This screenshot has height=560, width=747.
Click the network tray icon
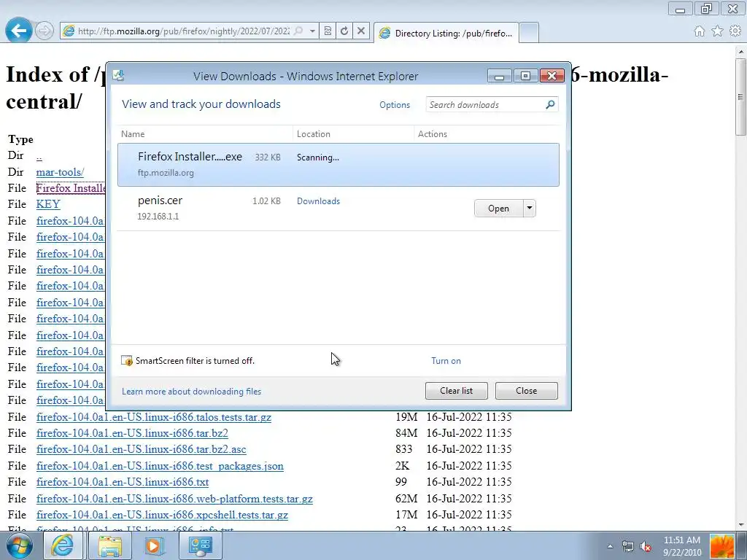[628, 546]
